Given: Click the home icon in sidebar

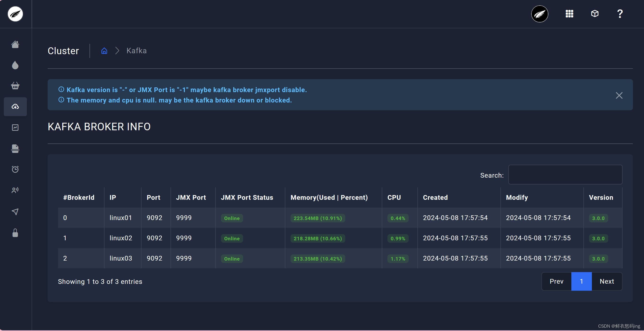Looking at the screenshot, I should tap(15, 45).
